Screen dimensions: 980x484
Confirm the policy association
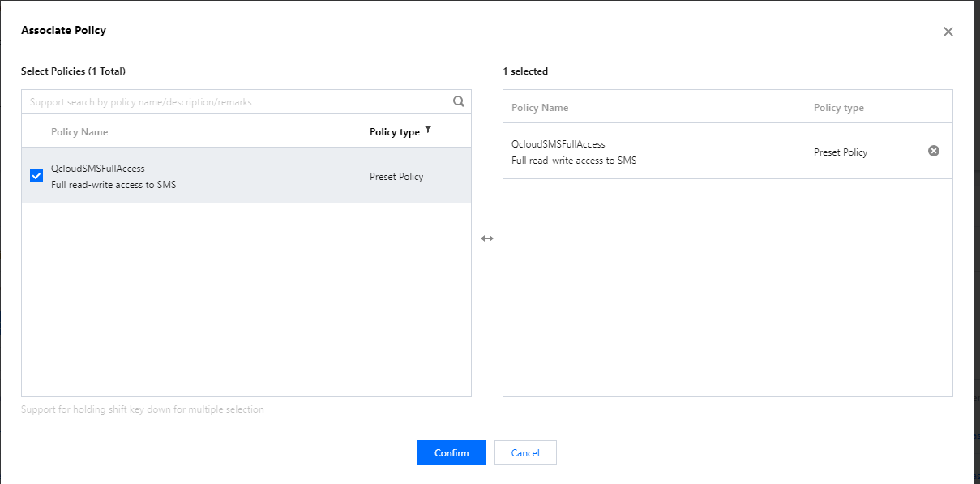pos(451,452)
